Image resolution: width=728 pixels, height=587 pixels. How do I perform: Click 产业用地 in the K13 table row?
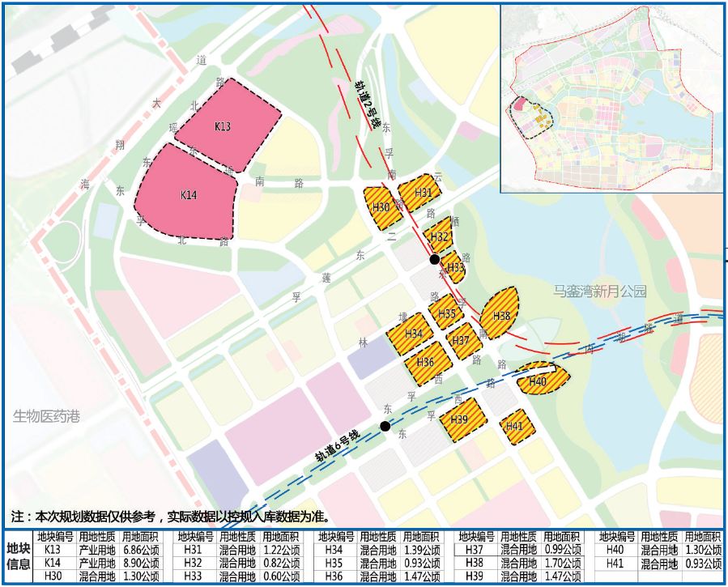coord(97,550)
